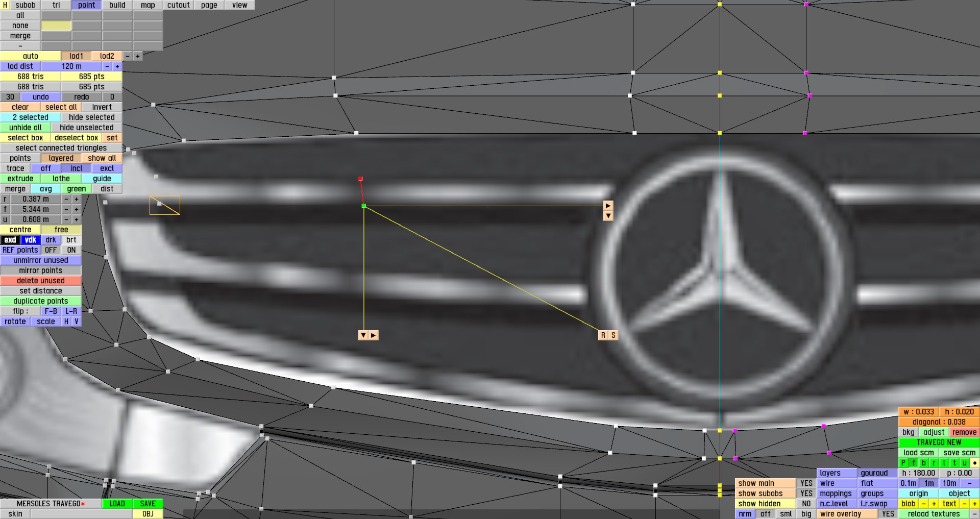Open the map tab

(148, 5)
